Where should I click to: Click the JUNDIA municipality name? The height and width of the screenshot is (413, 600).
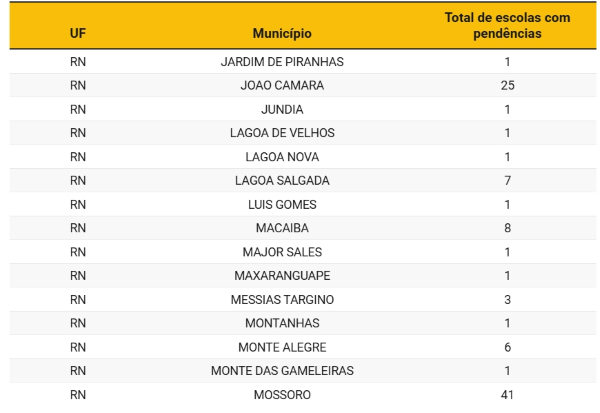click(x=282, y=109)
